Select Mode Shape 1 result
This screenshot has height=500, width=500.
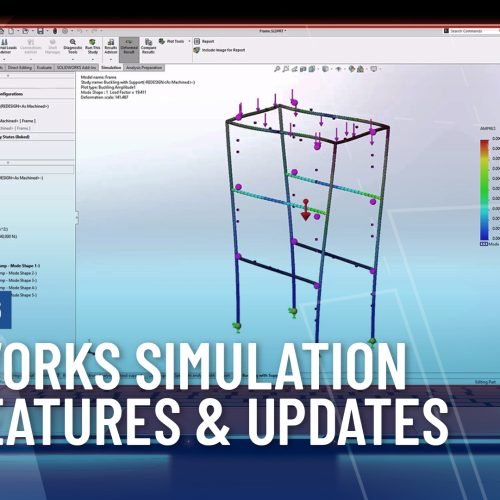pos(20,266)
